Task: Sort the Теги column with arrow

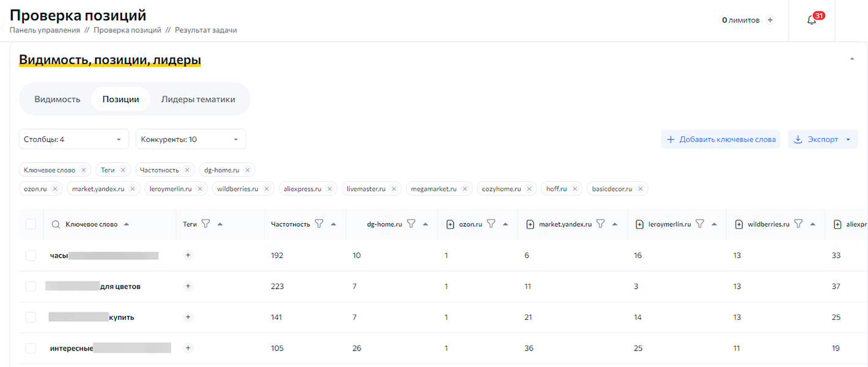Action: 220,224
